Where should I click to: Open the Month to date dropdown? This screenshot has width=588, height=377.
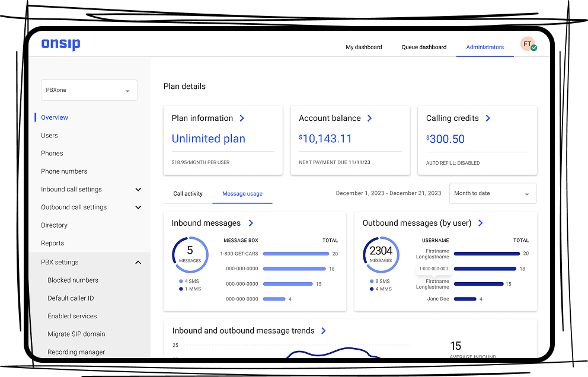pos(493,194)
